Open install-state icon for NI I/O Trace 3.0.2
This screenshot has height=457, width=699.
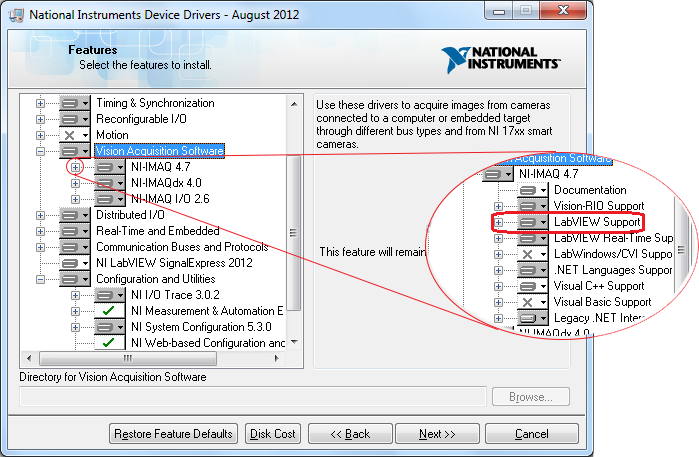(110, 295)
